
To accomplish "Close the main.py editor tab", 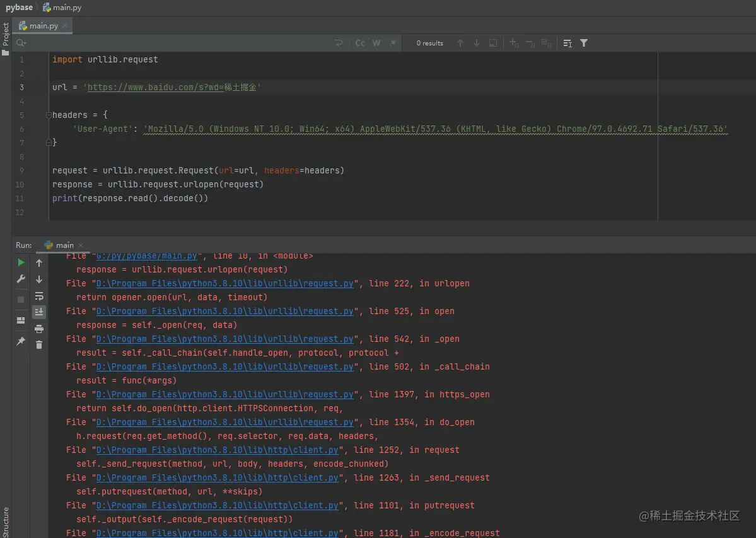I will (x=65, y=26).
